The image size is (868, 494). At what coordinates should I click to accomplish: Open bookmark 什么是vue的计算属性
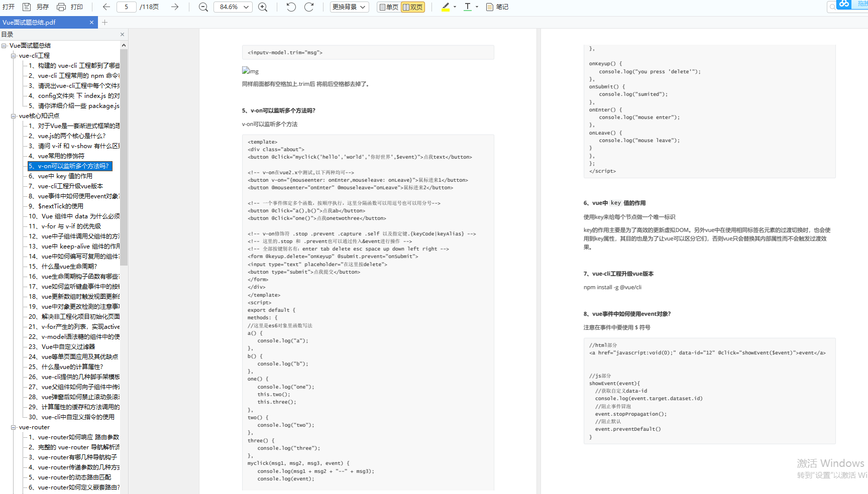coord(66,367)
